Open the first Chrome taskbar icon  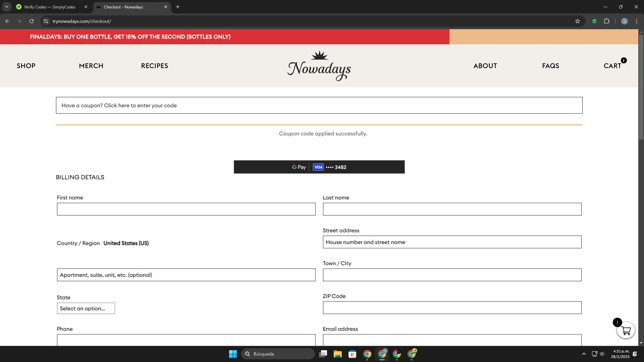click(x=367, y=354)
